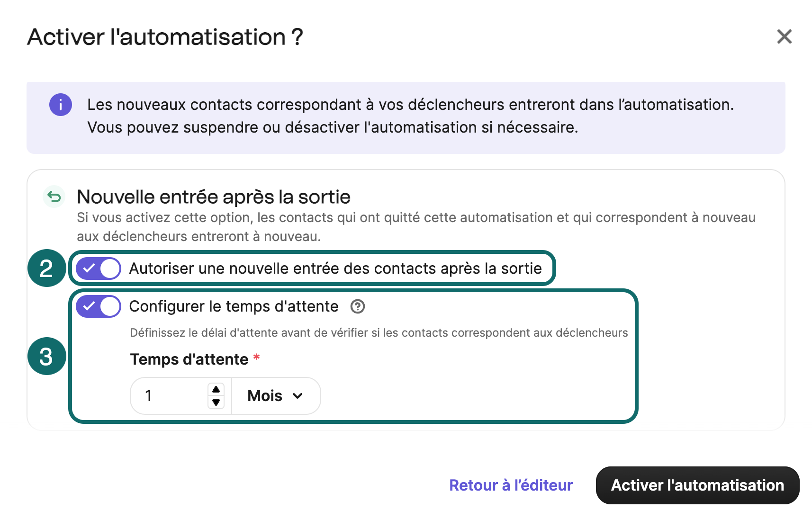Expand the time unit selector
812x519 pixels.
(275, 395)
